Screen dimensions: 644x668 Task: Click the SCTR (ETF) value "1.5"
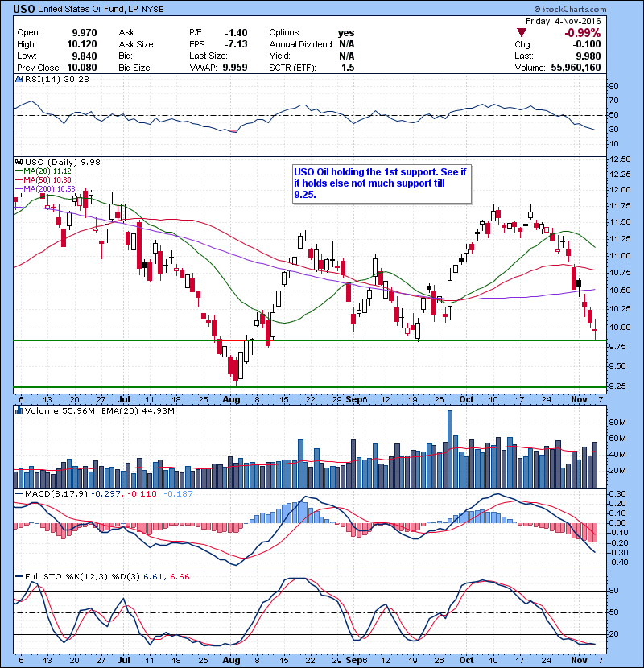pos(348,68)
